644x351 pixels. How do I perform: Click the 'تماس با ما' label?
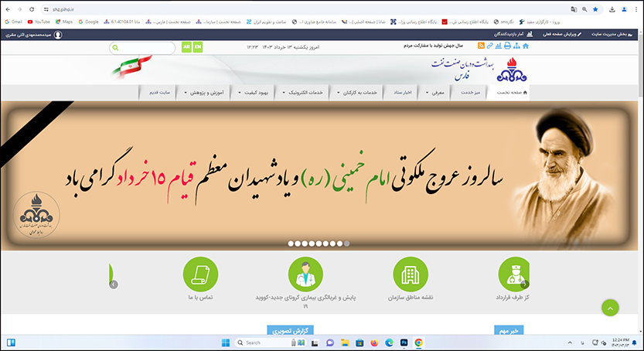point(200,298)
